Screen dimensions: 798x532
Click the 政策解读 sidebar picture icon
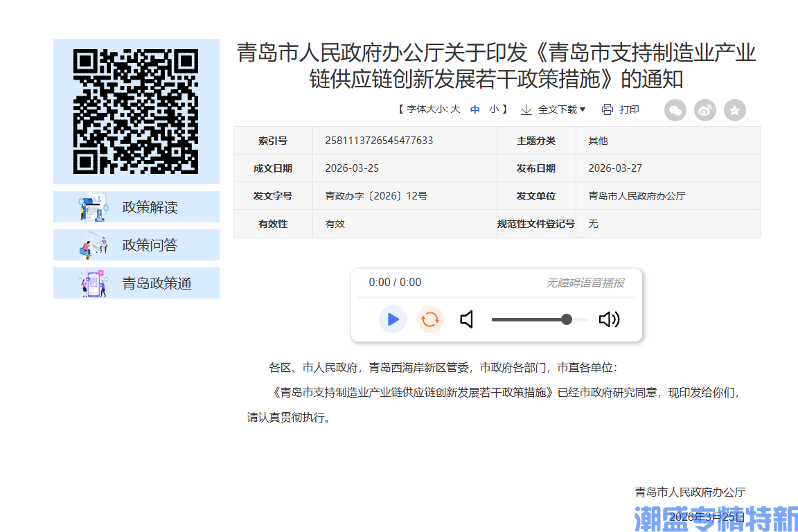92,206
